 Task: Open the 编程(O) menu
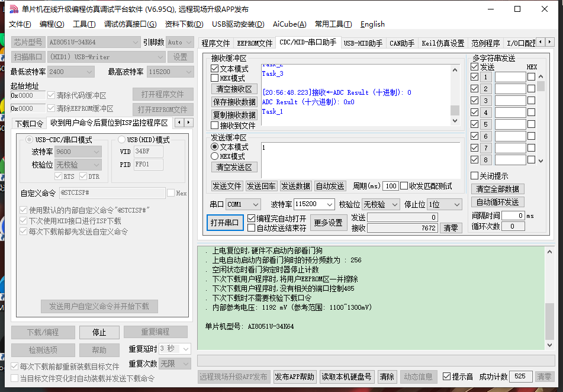(x=52, y=24)
